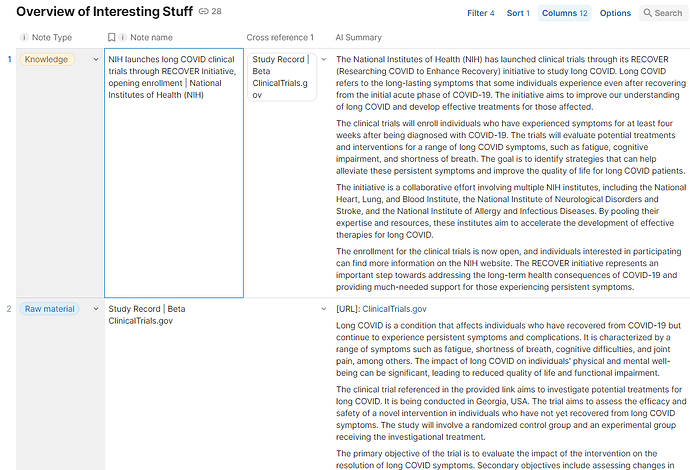Click the Cross reference 1 column header
The image size is (690, 470).
(280, 37)
